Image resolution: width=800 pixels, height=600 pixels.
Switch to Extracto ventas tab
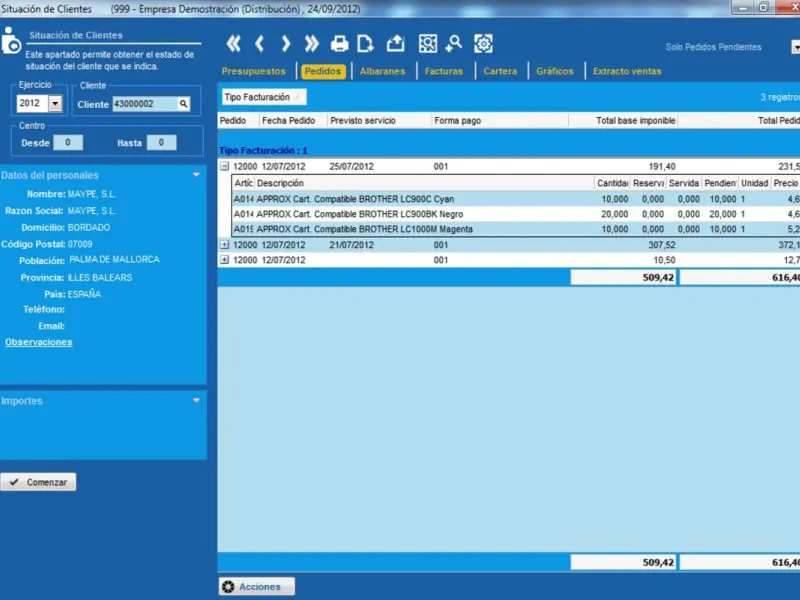tap(627, 71)
